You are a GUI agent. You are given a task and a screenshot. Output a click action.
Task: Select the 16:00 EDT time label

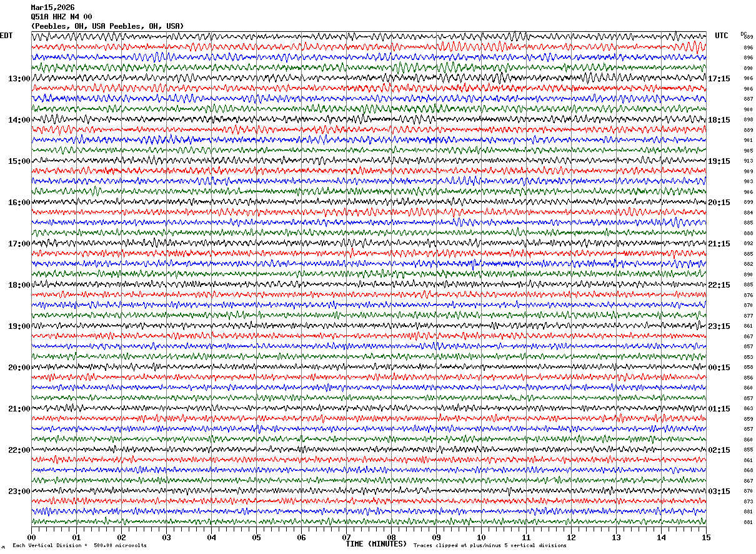click(x=19, y=203)
